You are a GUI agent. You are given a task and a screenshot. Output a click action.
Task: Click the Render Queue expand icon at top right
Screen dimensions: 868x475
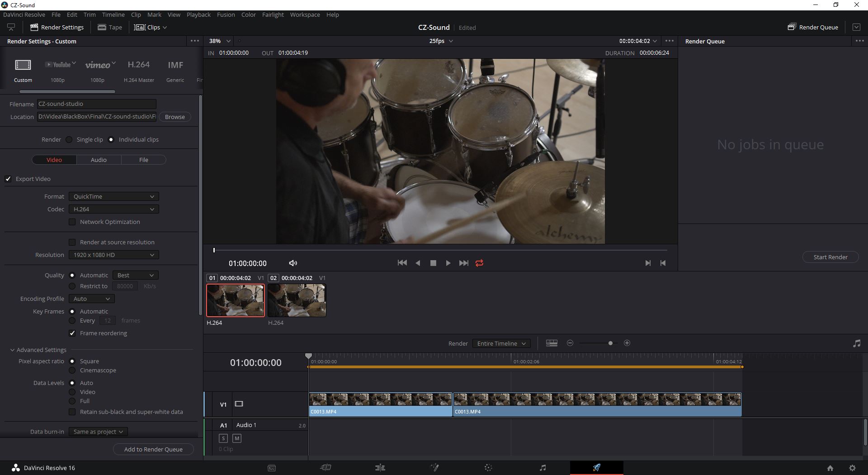coord(856,27)
